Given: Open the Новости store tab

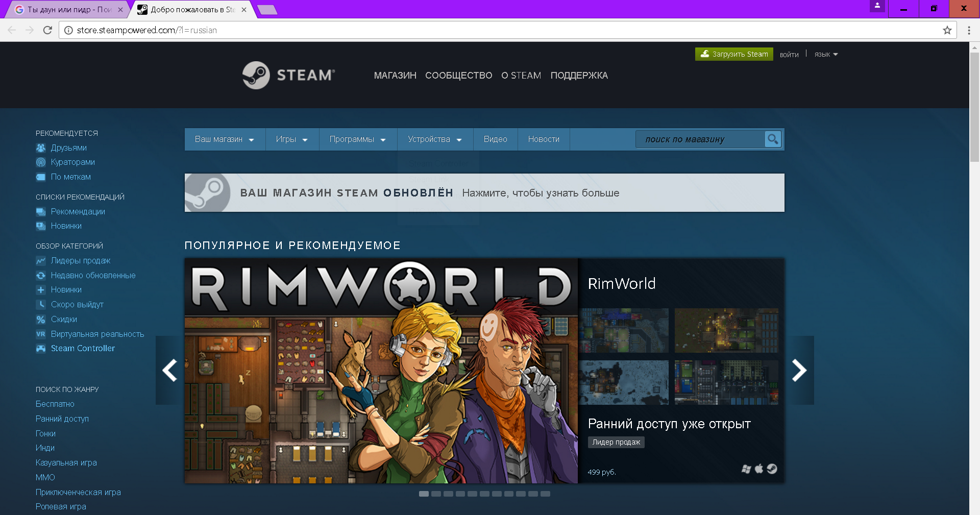Looking at the screenshot, I should [544, 139].
